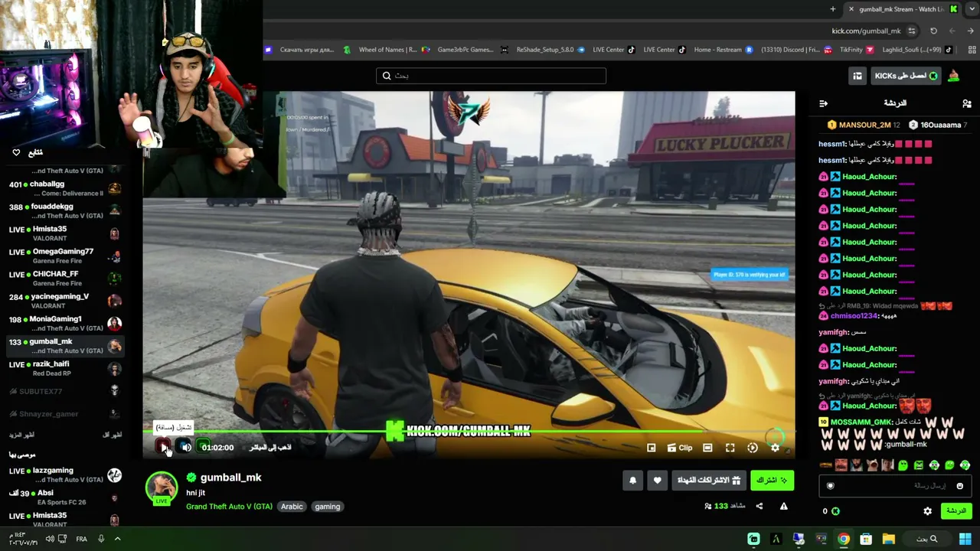Screen dimensions: 980x551
Task: Create a clip with the Clip button
Action: (x=680, y=448)
